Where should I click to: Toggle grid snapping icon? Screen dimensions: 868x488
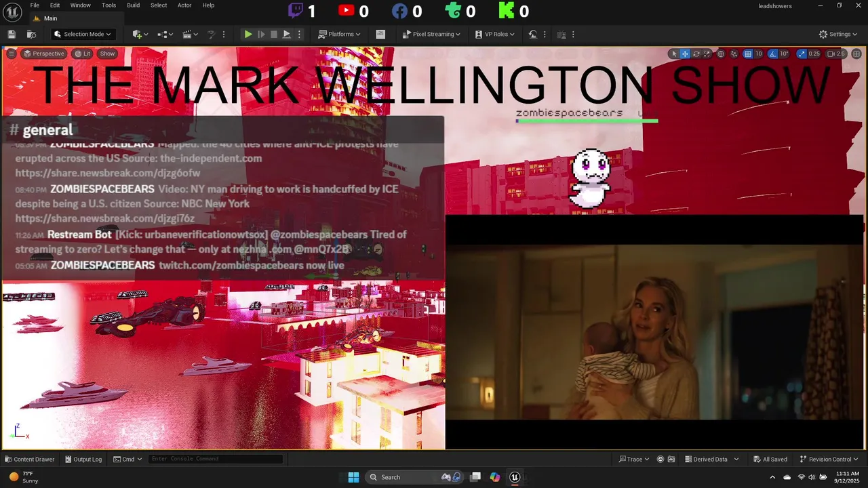(x=748, y=54)
